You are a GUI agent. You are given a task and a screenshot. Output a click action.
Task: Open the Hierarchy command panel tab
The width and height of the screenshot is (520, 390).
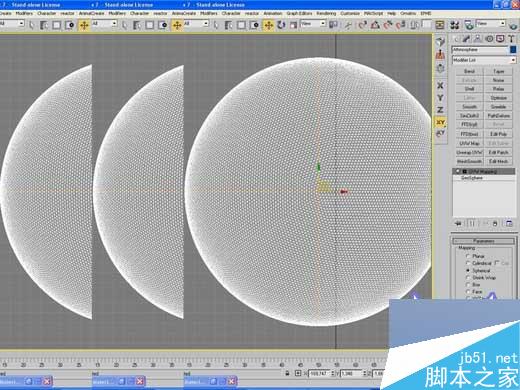478,39
